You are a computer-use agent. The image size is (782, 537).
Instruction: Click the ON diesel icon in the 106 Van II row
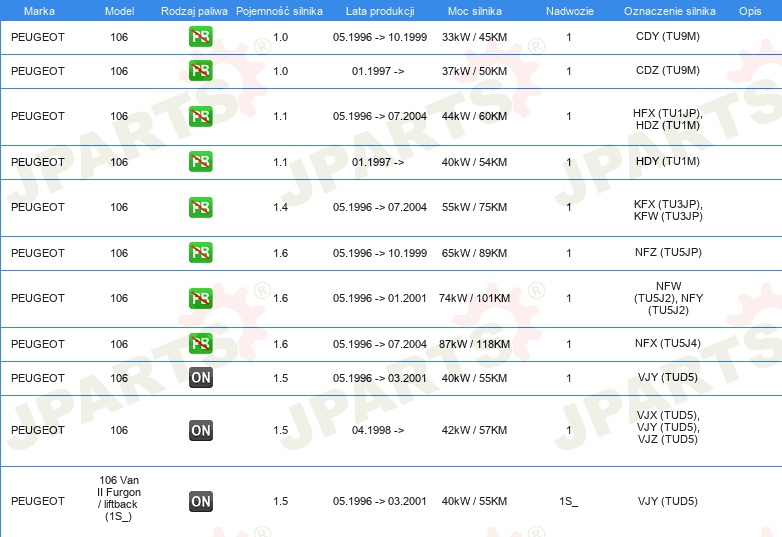click(200, 502)
